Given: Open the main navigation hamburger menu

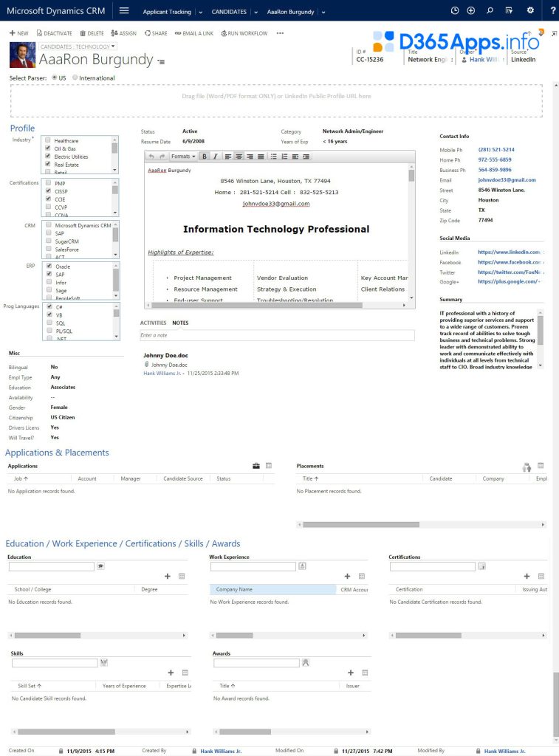Looking at the screenshot, I should [x=124, y=10].
